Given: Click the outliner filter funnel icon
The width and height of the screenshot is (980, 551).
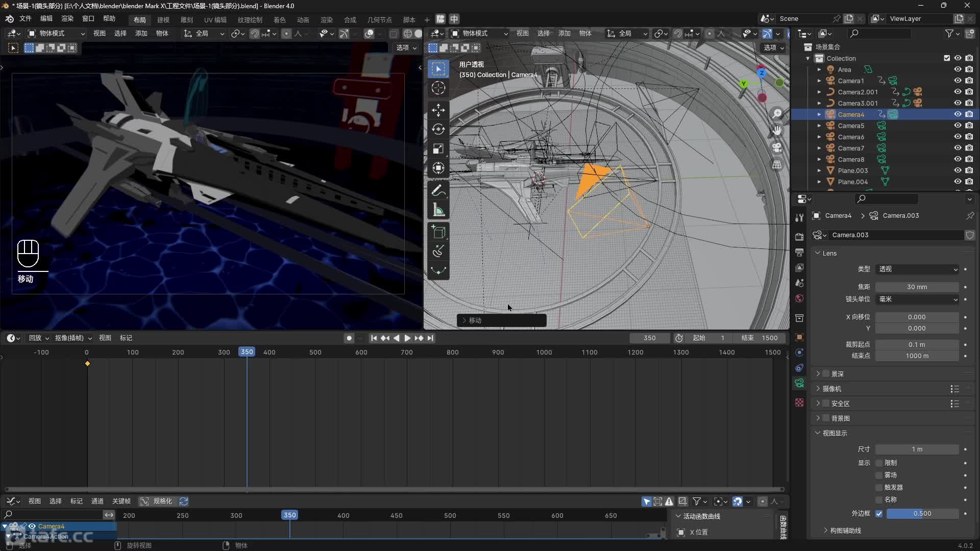Looking at the screenshot, I should point(949,33).
